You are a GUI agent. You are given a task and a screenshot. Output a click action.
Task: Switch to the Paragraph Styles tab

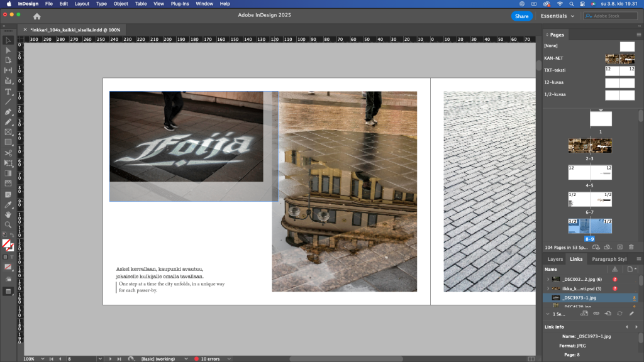pos(609,259)
